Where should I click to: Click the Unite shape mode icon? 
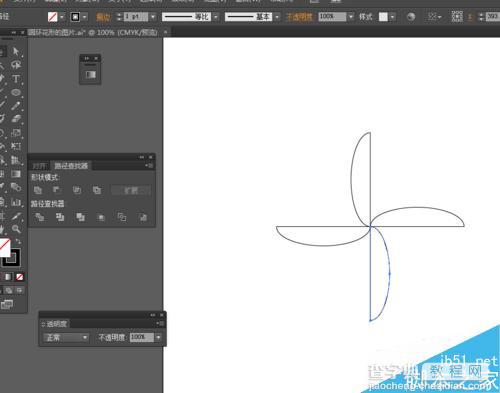tap(38, 190)
